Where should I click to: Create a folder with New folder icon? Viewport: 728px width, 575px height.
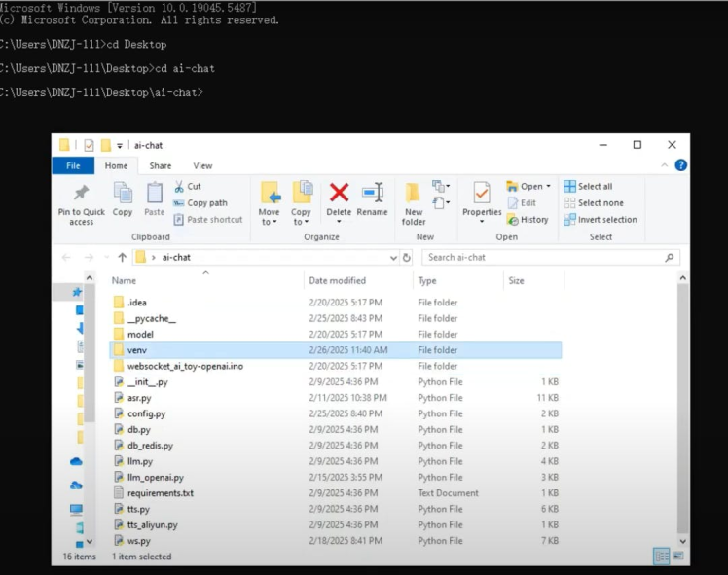tap(414, 193)
